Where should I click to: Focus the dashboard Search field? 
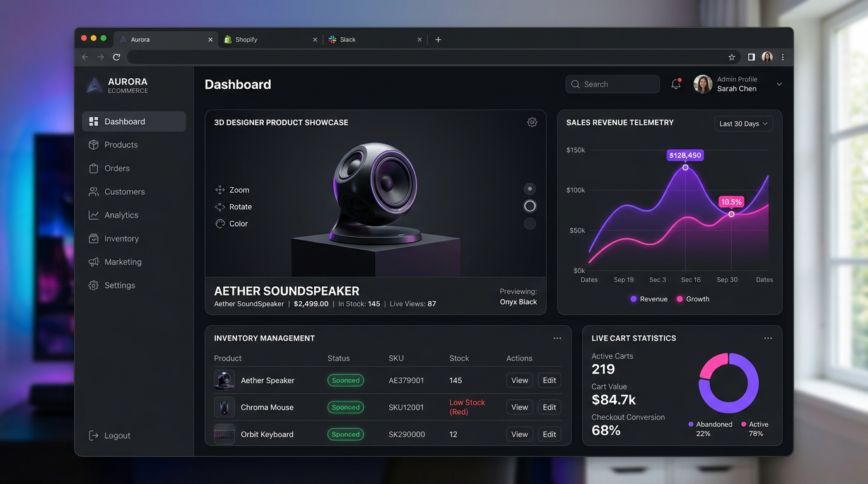[x=613, y=84]
